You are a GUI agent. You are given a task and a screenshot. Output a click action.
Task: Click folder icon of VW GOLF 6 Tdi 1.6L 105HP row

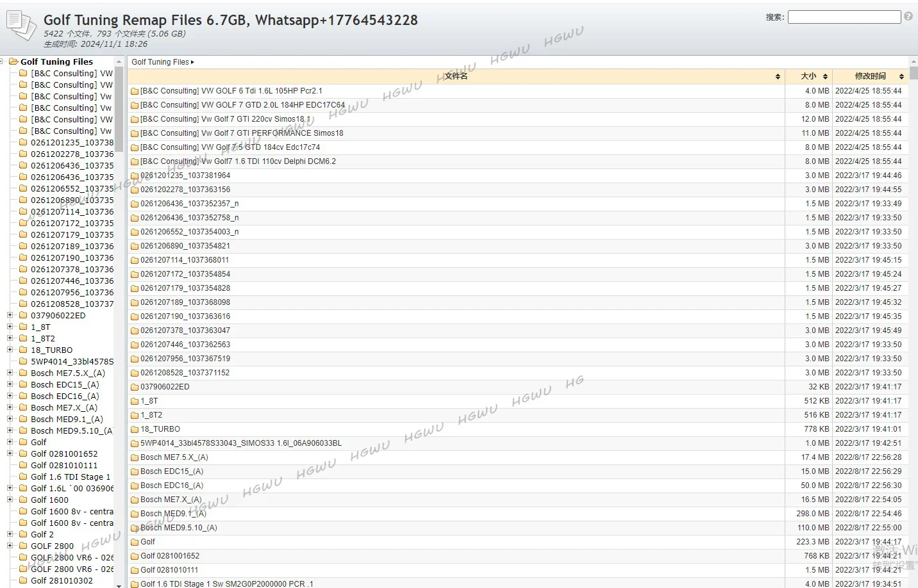(x=135, y=91)
